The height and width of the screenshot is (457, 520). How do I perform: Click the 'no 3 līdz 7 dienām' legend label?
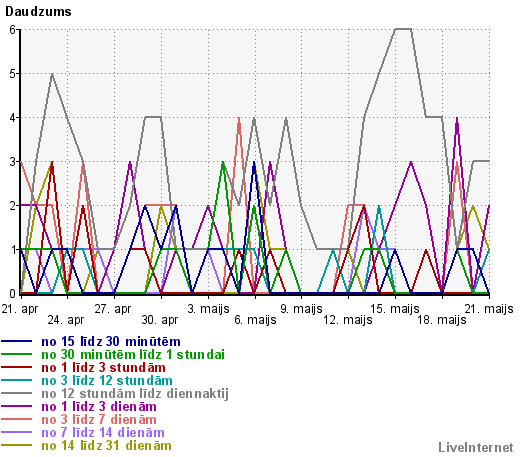pyautogui.click(x=99, y=420)
